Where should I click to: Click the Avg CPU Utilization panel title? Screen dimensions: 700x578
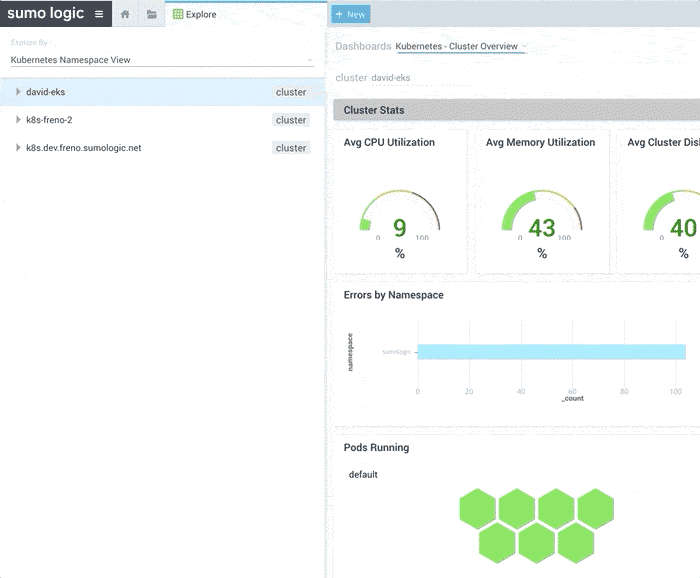pos(389,142)
